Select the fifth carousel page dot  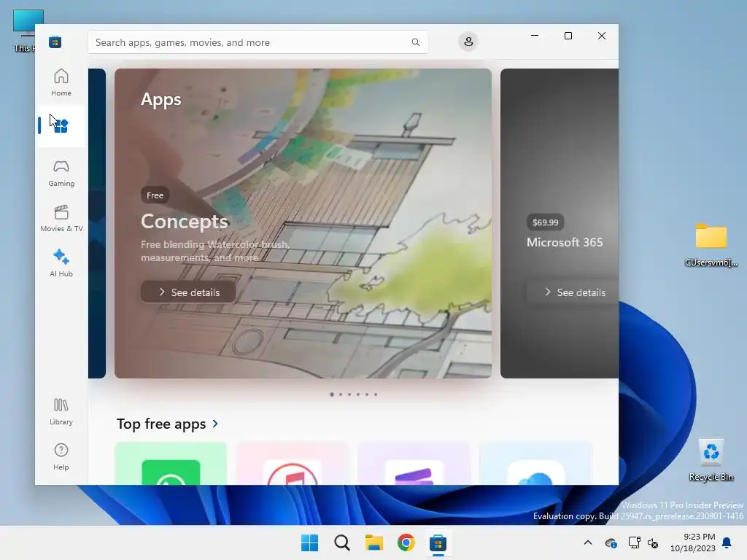pyautogui.click(x=367, y=394)
